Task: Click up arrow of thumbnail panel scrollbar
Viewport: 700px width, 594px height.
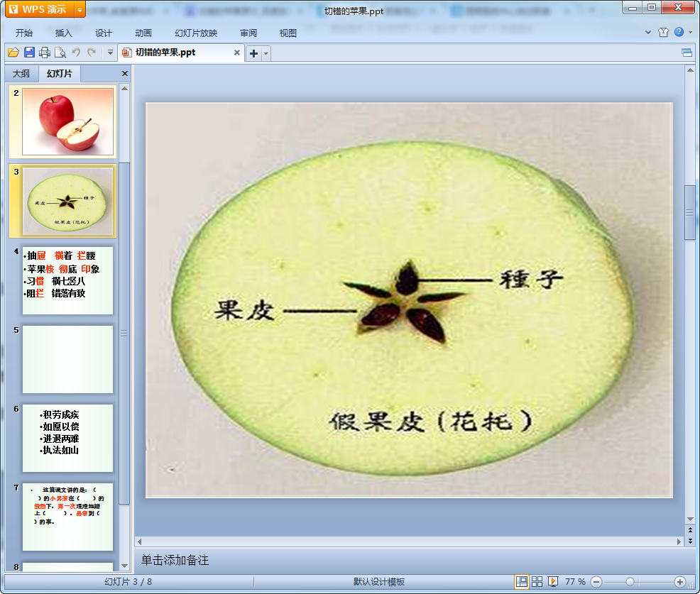Action: click(124, 89)
